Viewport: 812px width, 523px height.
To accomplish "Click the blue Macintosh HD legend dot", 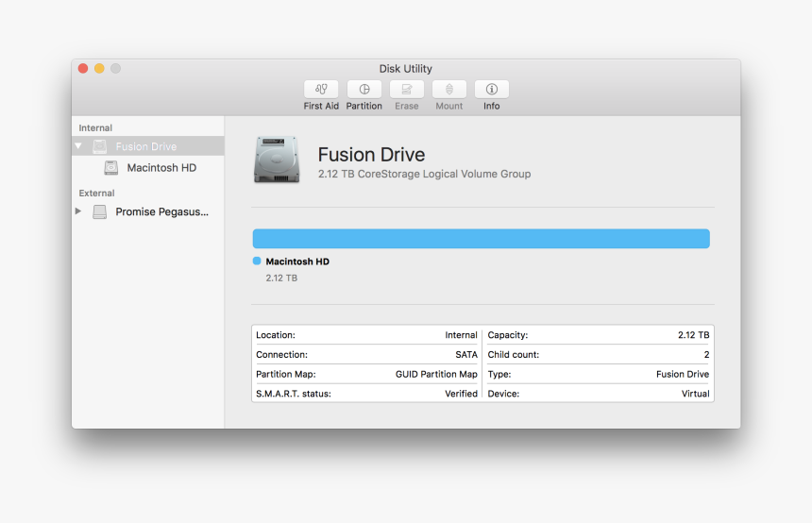I will tap(257, 261).
